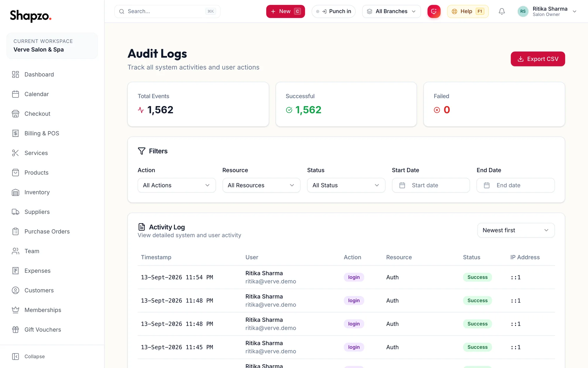Click the New button
This screenshot has height=368, width=588.
(285, 11)
